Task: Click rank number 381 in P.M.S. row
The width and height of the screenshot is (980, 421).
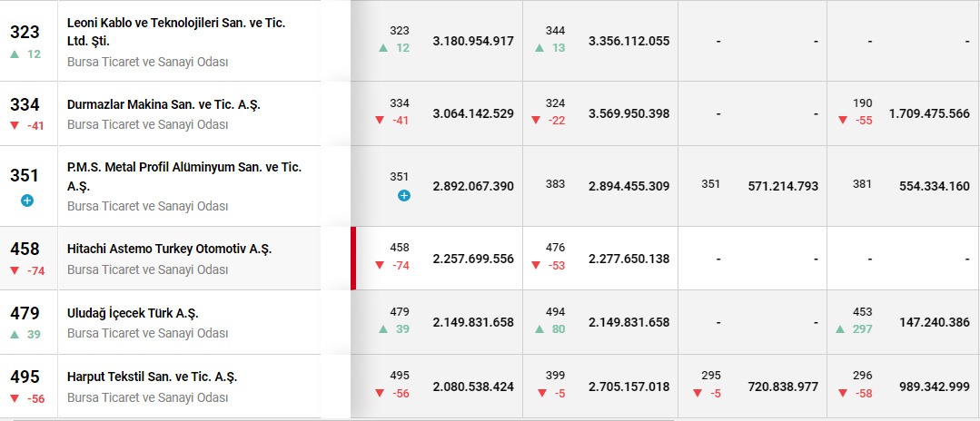Action: pyautogui.click(x=863, y=183)
